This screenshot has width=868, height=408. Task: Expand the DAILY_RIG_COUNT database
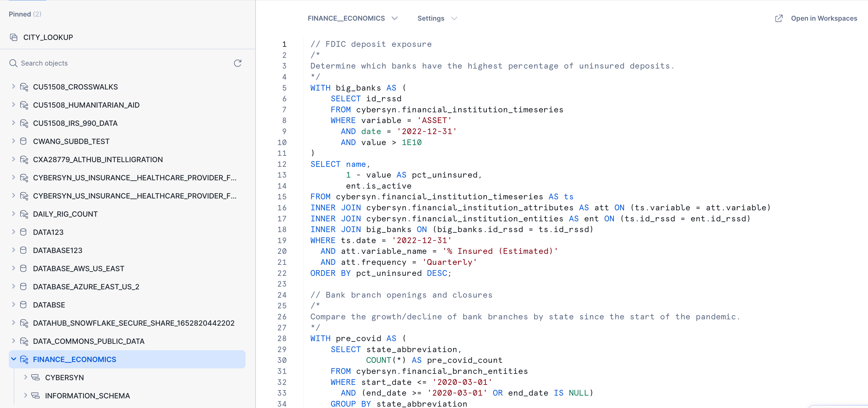pyautogui.click(x=13, y=213)
